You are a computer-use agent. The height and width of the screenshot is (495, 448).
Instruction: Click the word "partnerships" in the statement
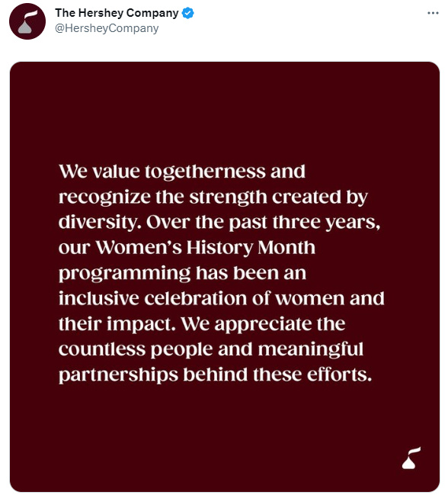point(118,375)
